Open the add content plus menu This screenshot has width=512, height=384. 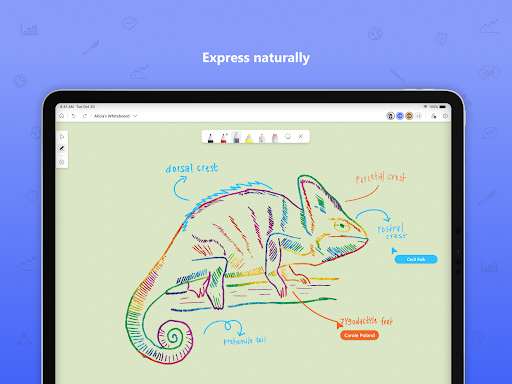(x=62, y=162)
